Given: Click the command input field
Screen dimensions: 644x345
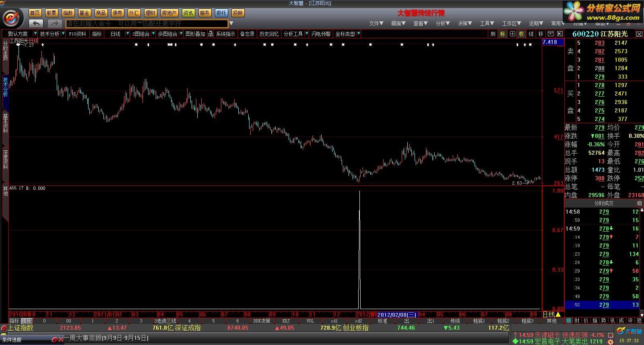Looking at the screenshot, I should (147, 23).
